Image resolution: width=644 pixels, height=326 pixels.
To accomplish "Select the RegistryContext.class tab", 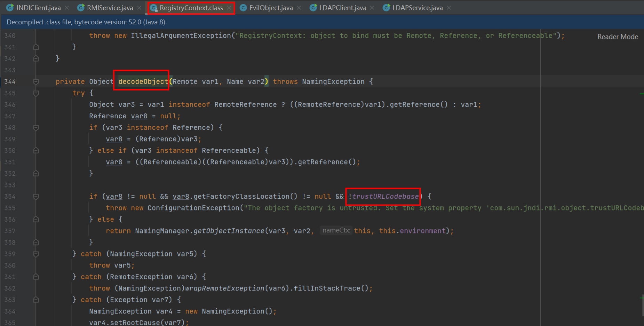I will click(x=191, y=8).
